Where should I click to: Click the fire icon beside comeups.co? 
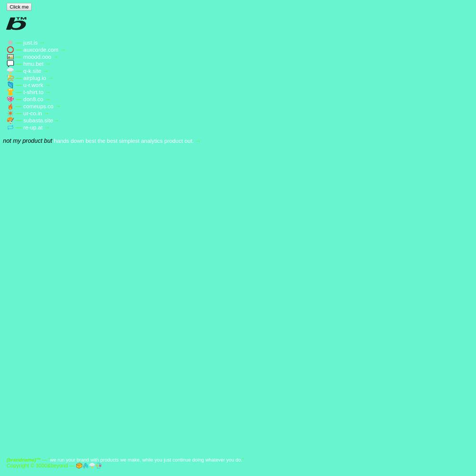[10, 106]
